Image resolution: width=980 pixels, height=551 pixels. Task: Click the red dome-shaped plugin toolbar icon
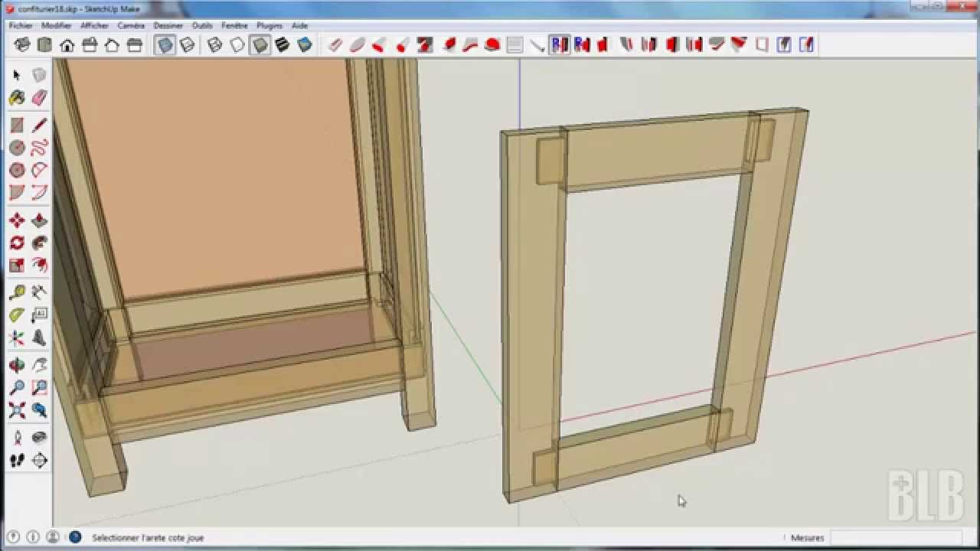pos(492,45)
